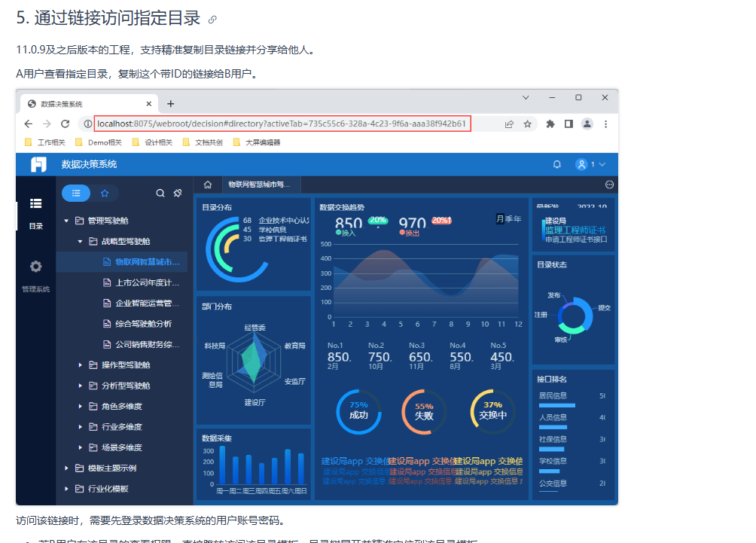Open the 设计相关 bookmark folder

pyautogui.click(x=152, y=142)
